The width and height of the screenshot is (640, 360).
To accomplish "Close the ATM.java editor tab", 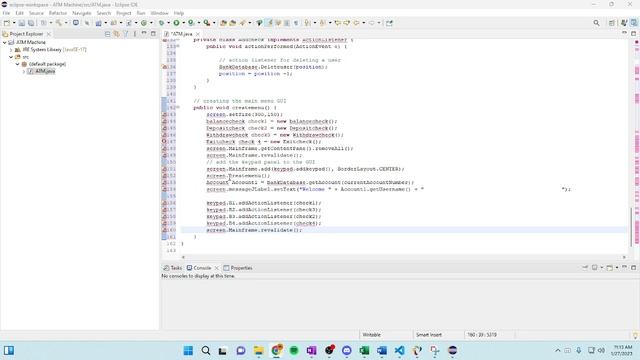I will (198, 34).
